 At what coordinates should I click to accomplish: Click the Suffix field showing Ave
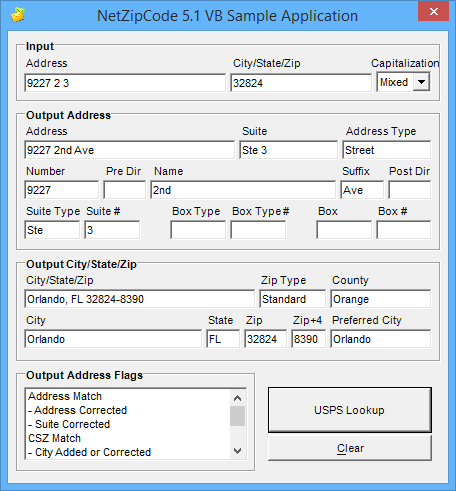[x=362, y=190]
